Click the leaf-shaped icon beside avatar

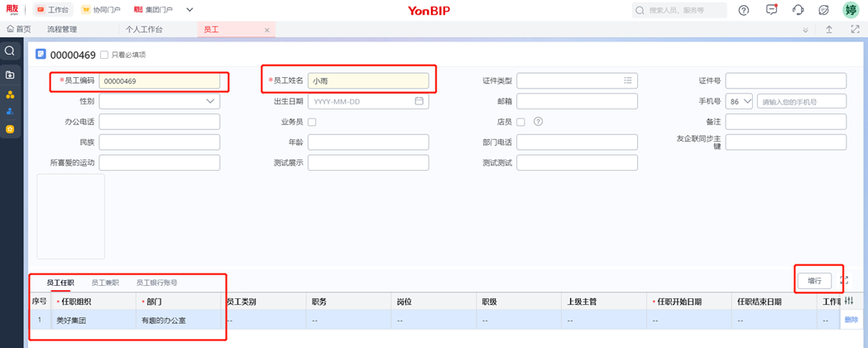(x=823, y=10)
